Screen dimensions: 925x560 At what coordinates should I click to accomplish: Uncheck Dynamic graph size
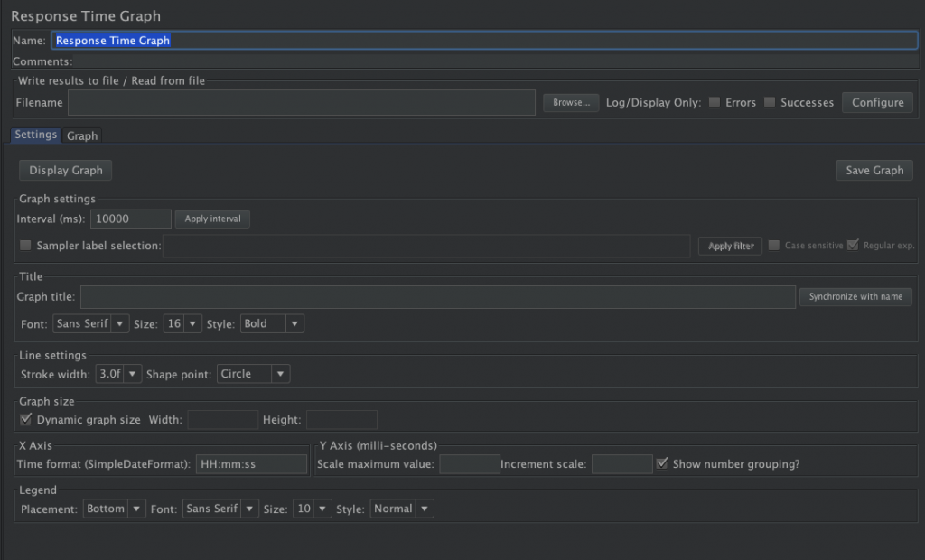point(25,419)
